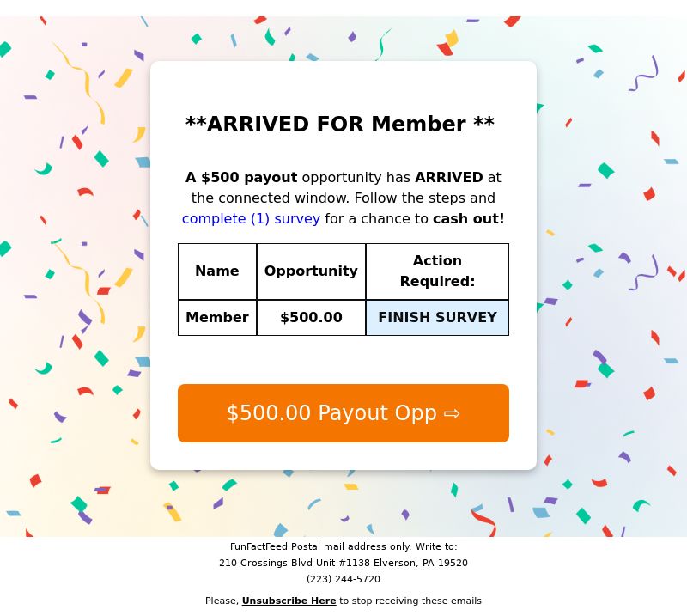
Task: Select the Member name cell
Action: (217, 318)
